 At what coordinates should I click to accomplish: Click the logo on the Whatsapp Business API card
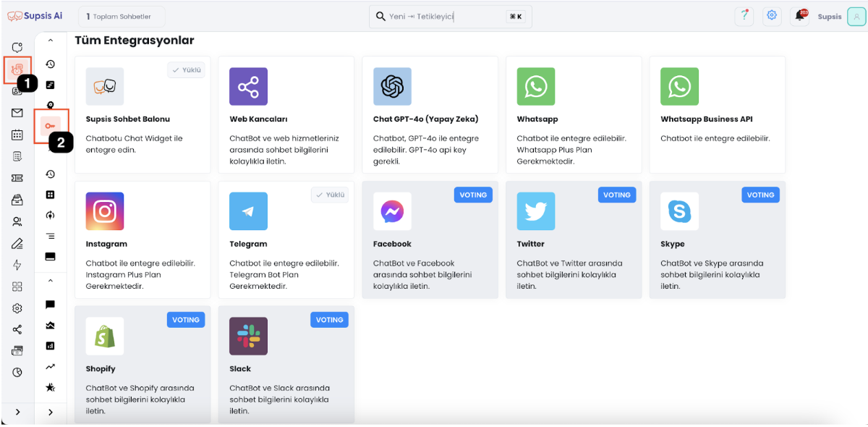680,87
